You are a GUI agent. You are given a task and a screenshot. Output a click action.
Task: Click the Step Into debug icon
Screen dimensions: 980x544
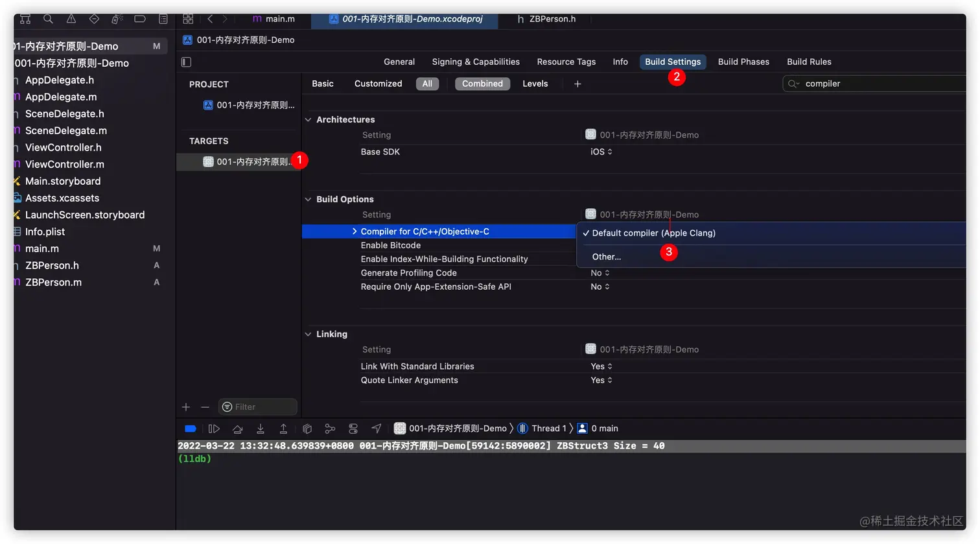pos(261,429)
